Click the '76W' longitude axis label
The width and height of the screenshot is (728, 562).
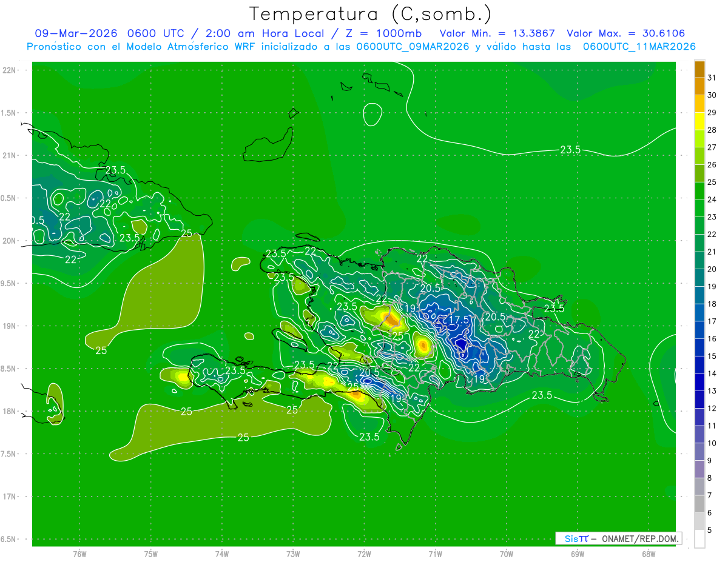pyautogui.click(x=79, y=554)
